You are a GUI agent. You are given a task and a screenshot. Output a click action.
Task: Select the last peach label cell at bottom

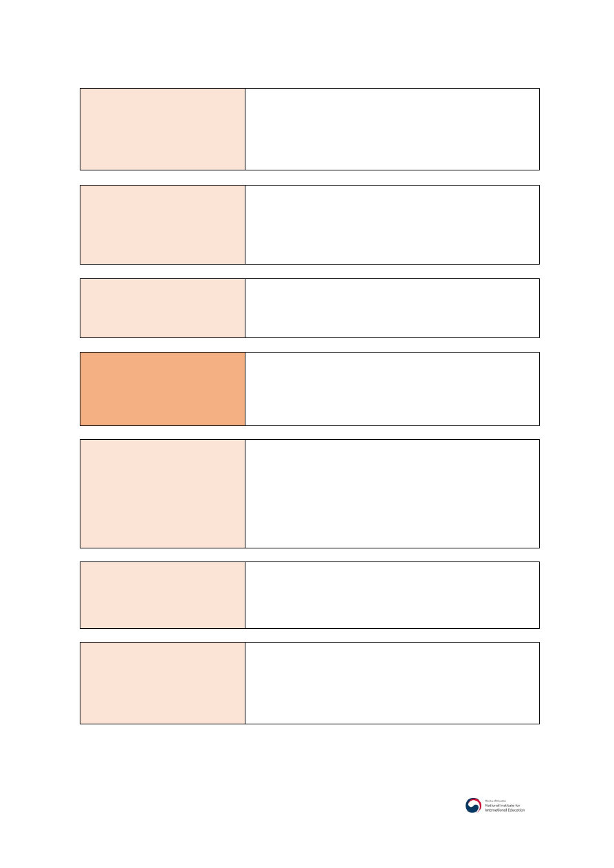pos(162,683)
